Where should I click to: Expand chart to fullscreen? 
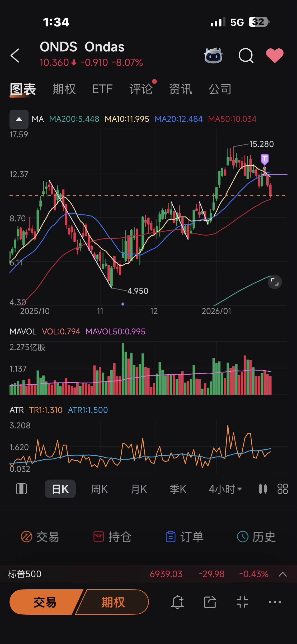(275, 282)
